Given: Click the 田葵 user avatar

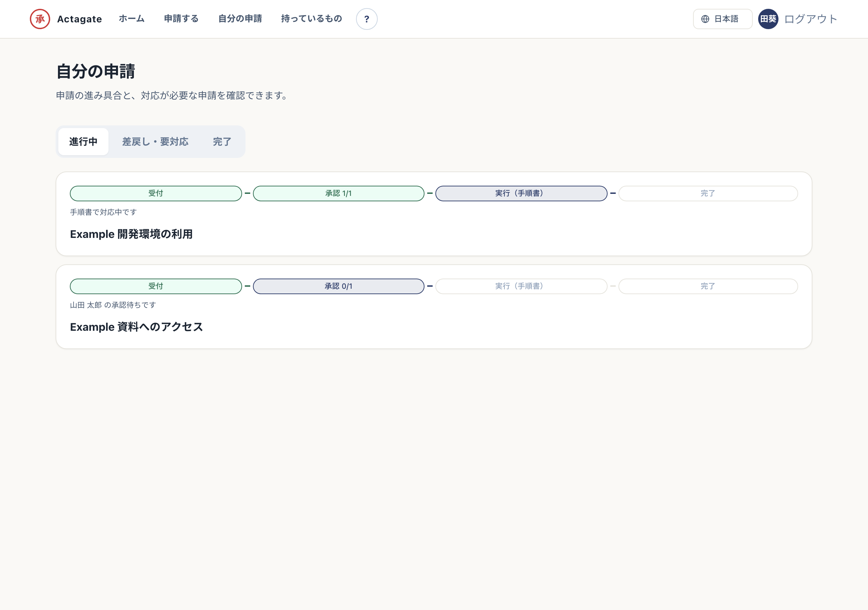Looking at the screenshot, I should coord(768,19).
